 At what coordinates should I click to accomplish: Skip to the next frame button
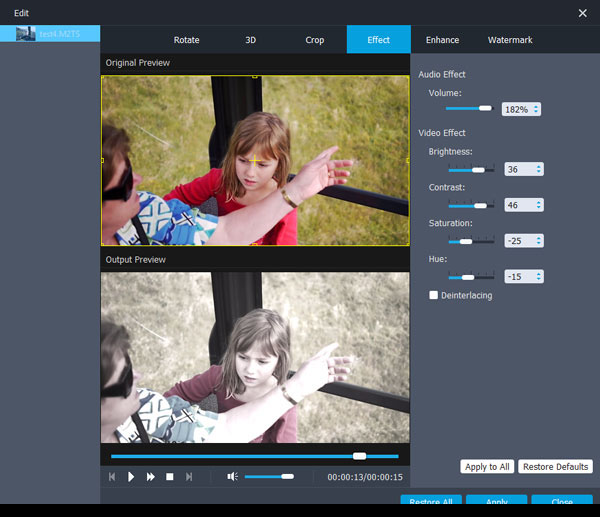coord(189,477)
